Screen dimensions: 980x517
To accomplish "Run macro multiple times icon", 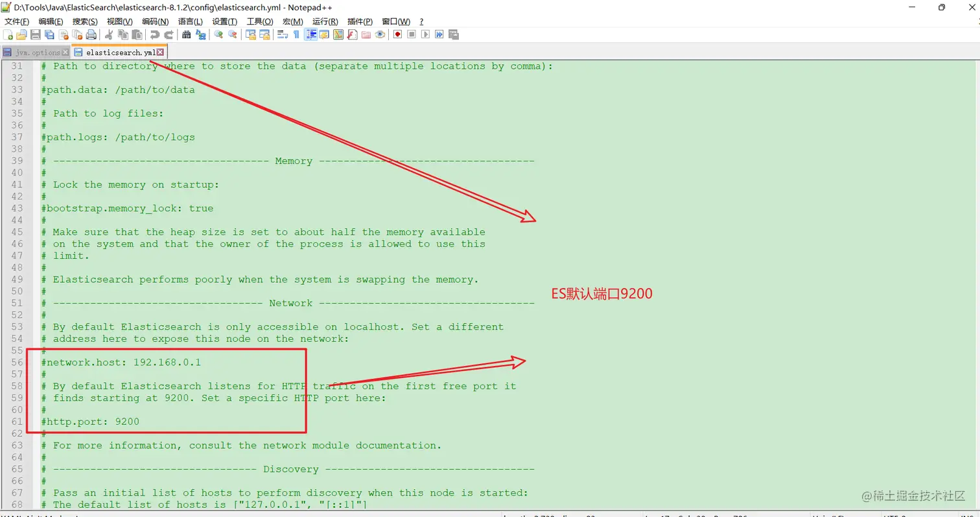I will pos(439,34).
